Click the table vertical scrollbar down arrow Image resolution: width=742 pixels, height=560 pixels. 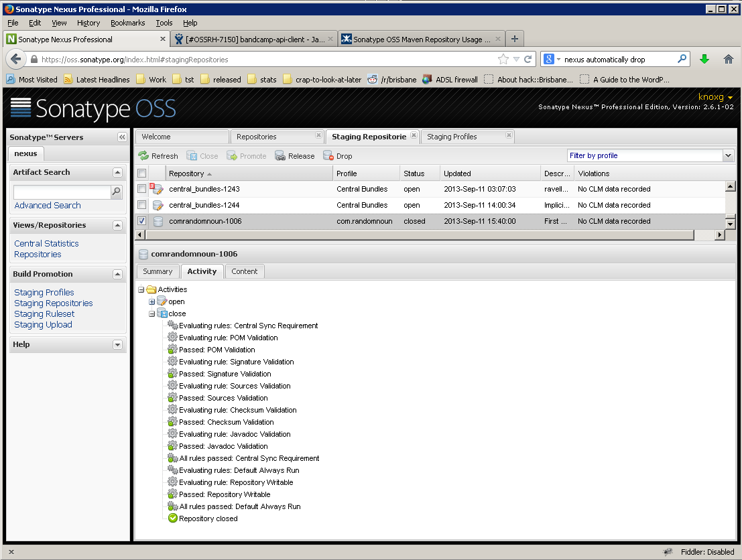point(730,224)
